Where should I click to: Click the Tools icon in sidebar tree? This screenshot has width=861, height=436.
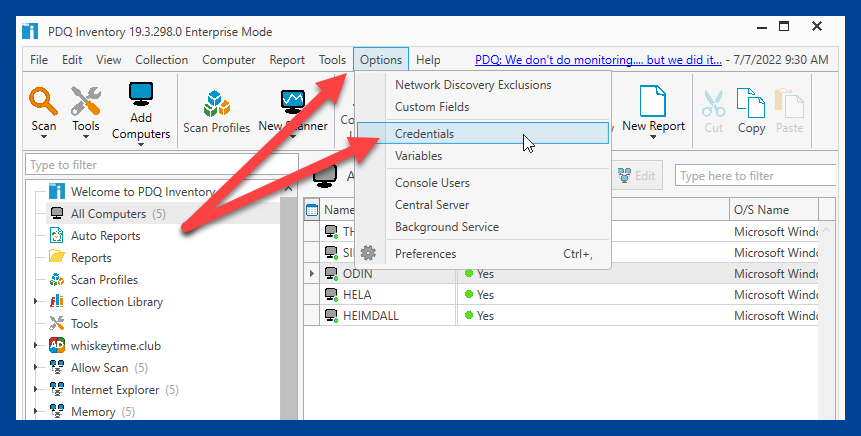57,323
